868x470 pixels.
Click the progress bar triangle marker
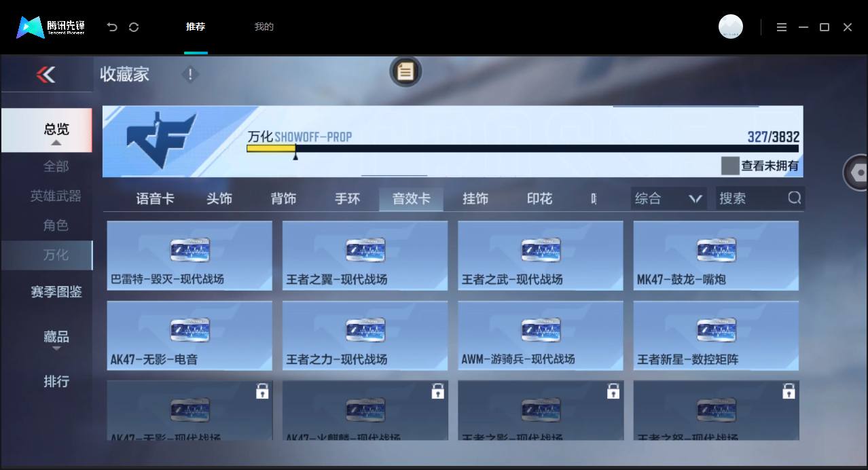[295, 156]
